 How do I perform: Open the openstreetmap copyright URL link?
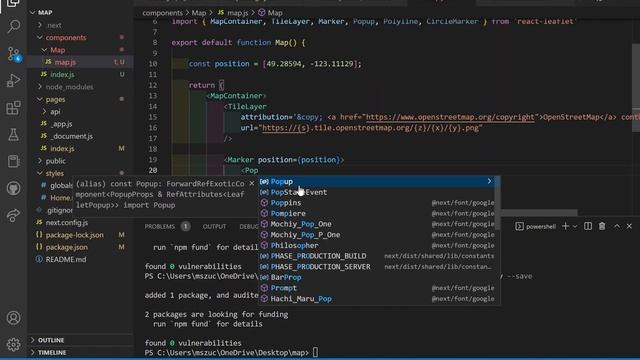coord(450,117)
